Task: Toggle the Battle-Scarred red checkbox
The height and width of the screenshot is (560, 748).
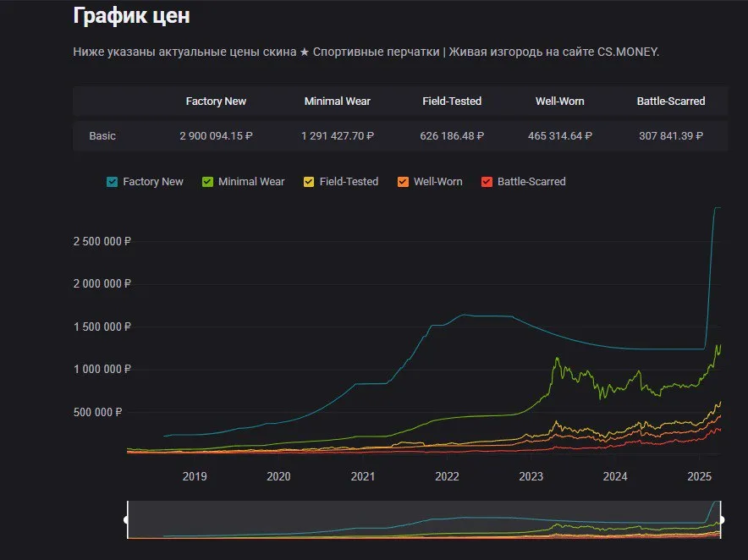Action: coord(487,182)
